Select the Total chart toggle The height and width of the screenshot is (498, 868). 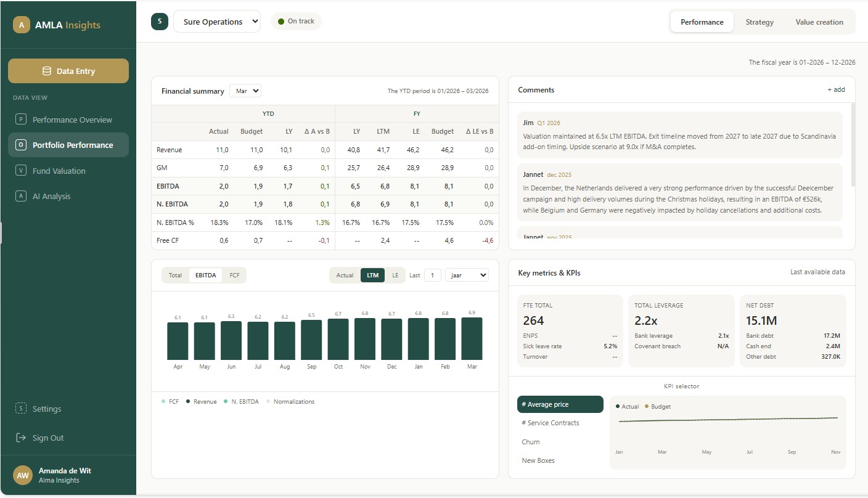(176, 276)
